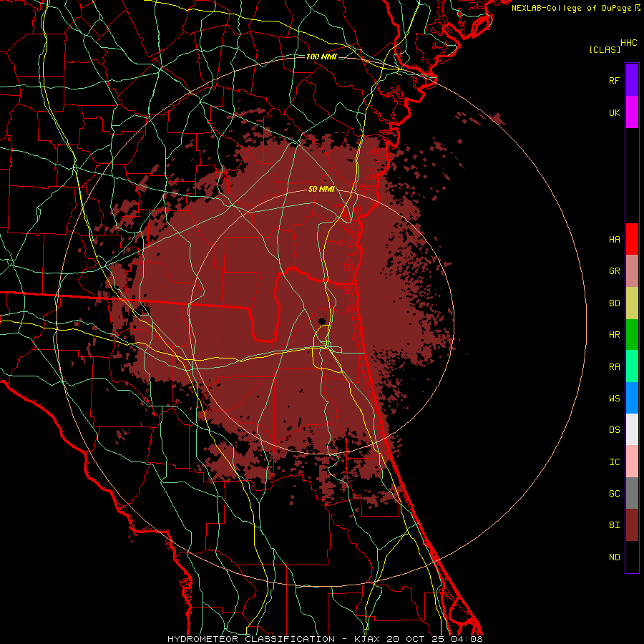
Task: Click the HA red legend swatch
Action: [632, 239]
